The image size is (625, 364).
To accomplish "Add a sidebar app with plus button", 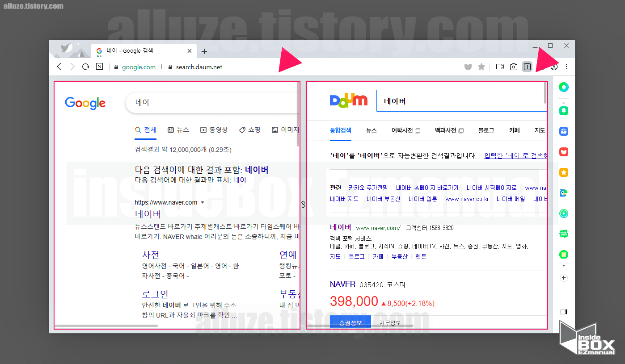I will (x=564, y=278).
